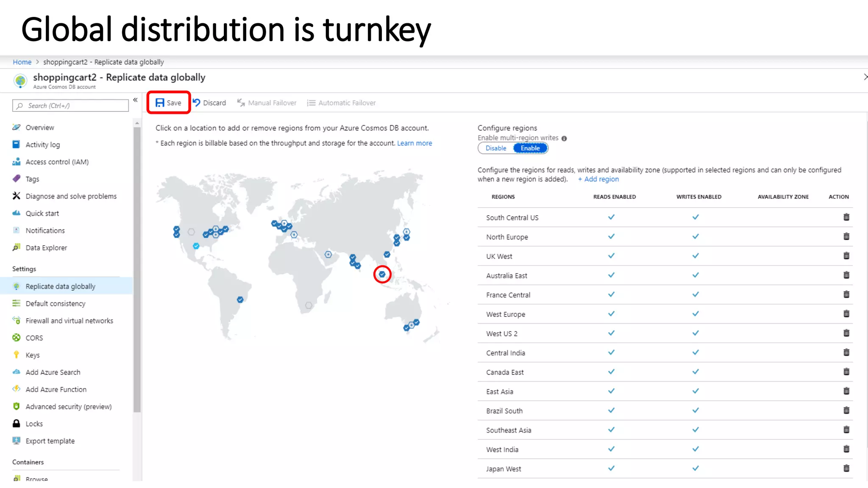Viewport: 868px width, 488px height.
Task: Click South Central US region name
Action: tap(512, 218)
